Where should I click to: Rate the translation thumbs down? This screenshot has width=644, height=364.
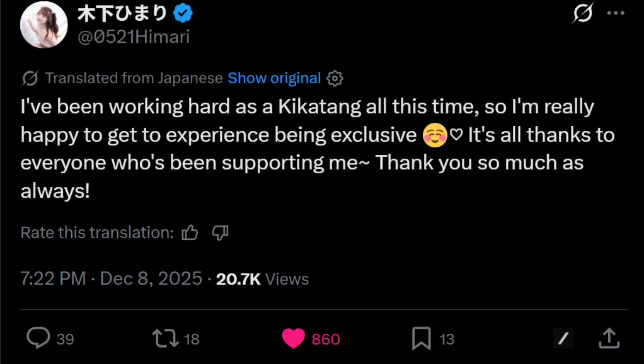[x=220, y=233]
